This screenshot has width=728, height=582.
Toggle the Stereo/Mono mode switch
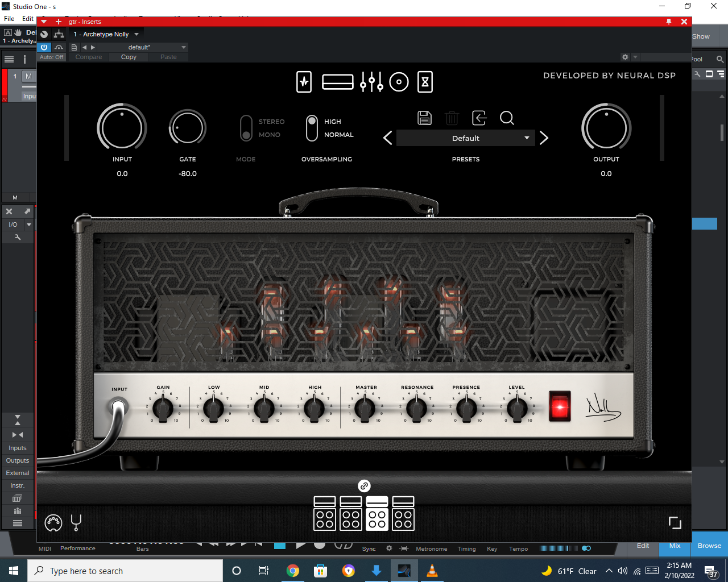pos(246,128)
